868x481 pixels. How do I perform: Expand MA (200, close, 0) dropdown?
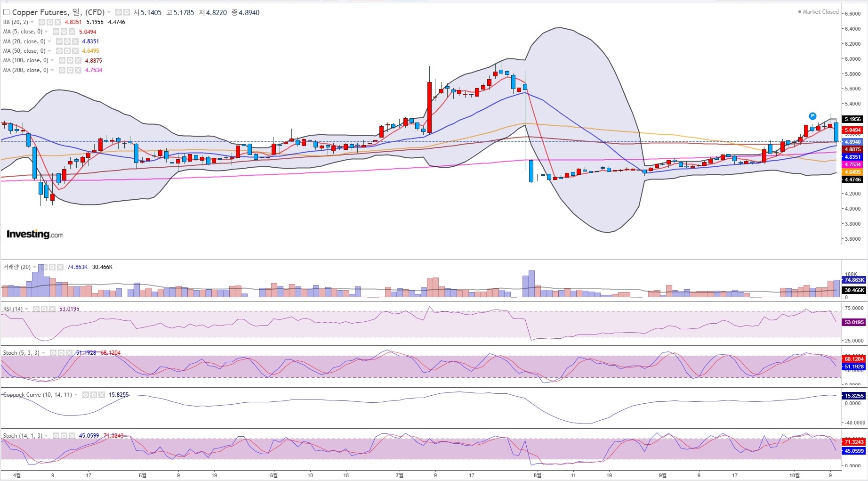(52, 70)
